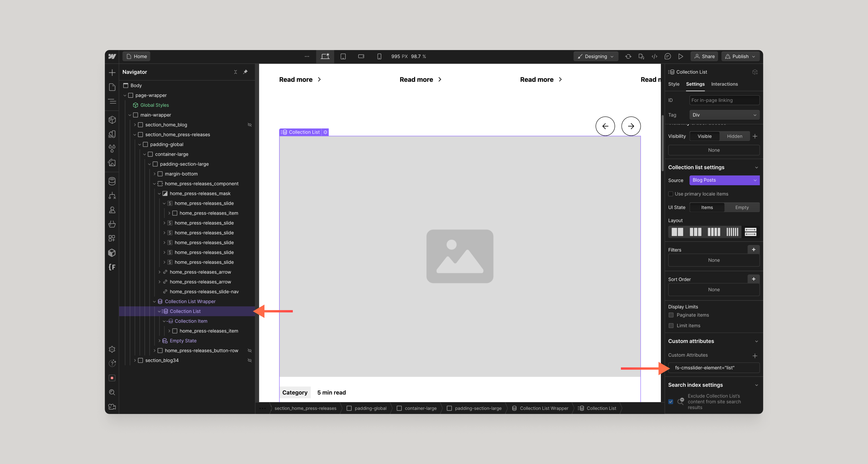Click the next slide arrow
The width and height of the screenshot is (868, 464).
[x=631, y=126]
